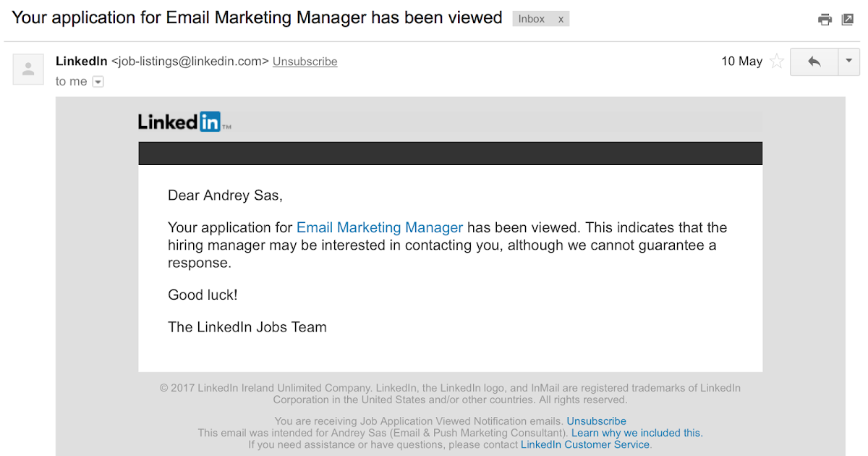Screen dimensions: 868x456
Task: Open the Email Marketing Manager job link
Action: pos(380,227)
